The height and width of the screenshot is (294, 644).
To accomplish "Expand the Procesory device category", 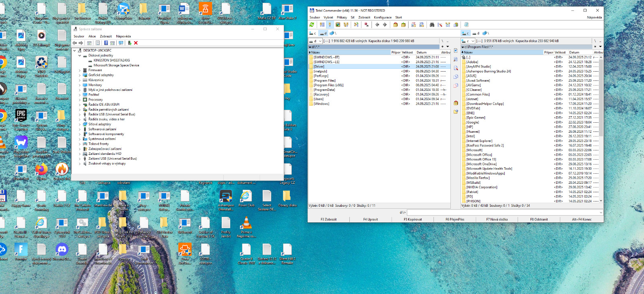I will pyautogui.click(x=80, y=100).
